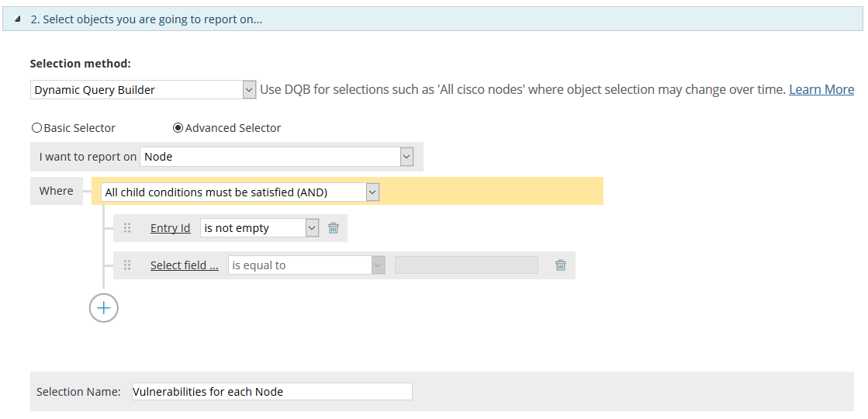Screen dimensions: 868x419
Task: Delete the Entry Id condition row
Action: pos(334,228)
